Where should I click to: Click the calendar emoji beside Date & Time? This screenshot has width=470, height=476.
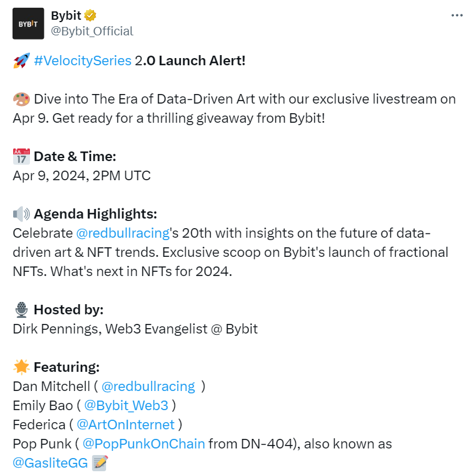tap(21, 157)
